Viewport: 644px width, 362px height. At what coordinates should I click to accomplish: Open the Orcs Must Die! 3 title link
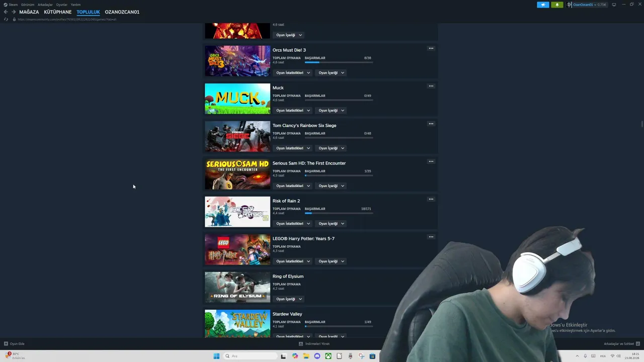[x=289, y=50]
